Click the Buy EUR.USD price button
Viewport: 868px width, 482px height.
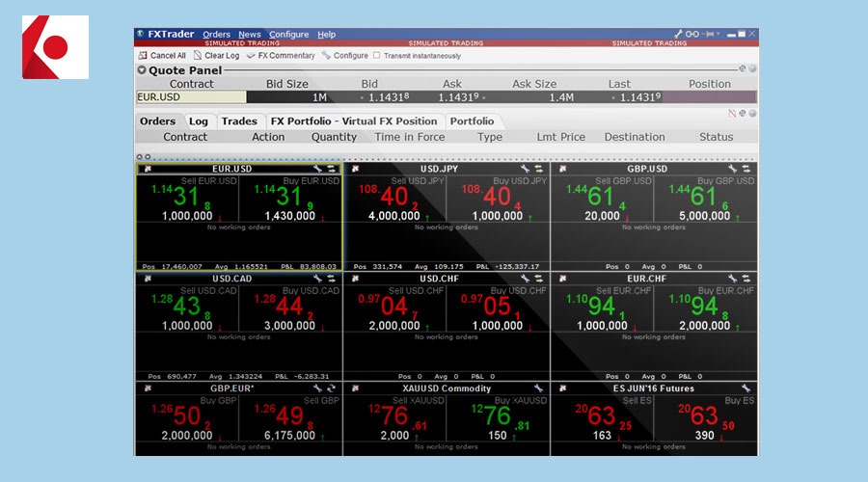(290, 200)
